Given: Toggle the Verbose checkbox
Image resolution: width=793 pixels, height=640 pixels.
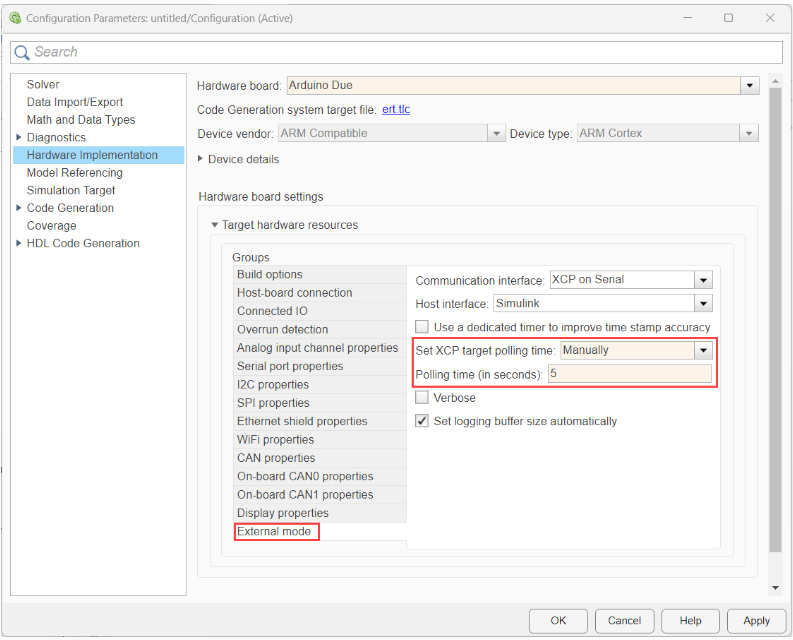Looking at the screenshot, I should (422, 398).
